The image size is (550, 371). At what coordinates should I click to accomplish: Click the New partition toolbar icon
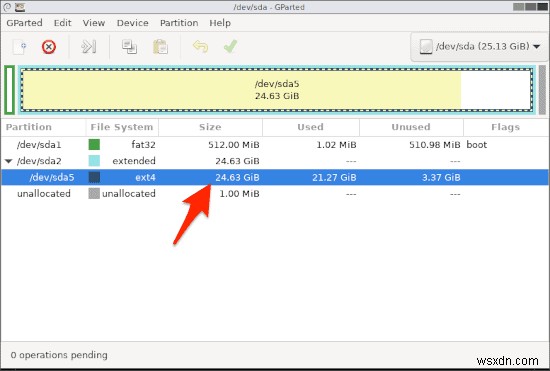coord(20,47)
